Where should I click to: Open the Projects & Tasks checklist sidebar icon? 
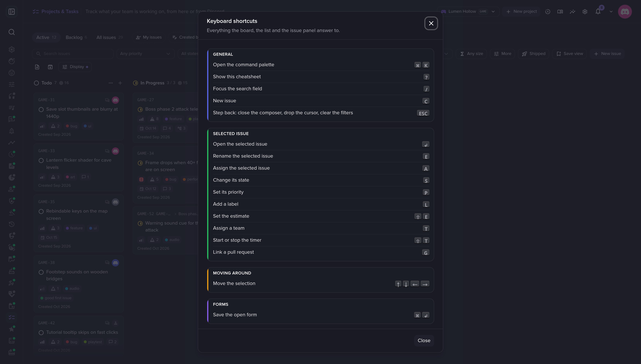click(x=11, y=317)
